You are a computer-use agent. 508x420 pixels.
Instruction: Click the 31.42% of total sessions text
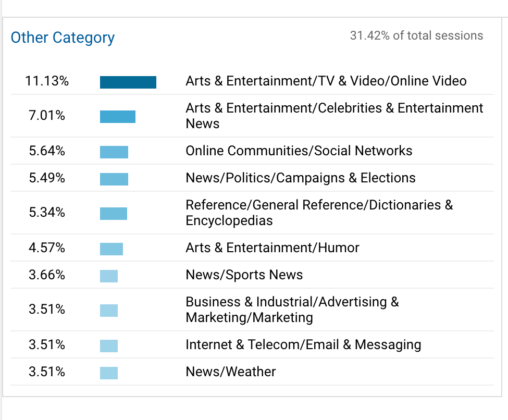coord(416,36)
